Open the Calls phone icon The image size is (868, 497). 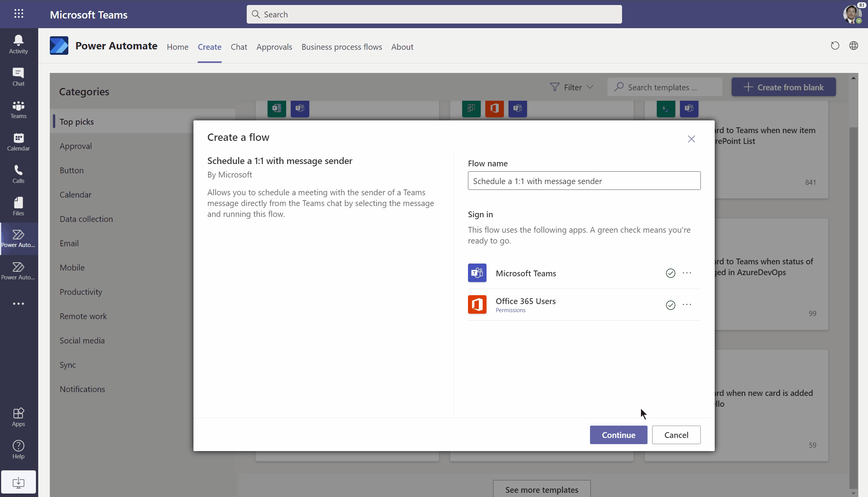point(19,174)
